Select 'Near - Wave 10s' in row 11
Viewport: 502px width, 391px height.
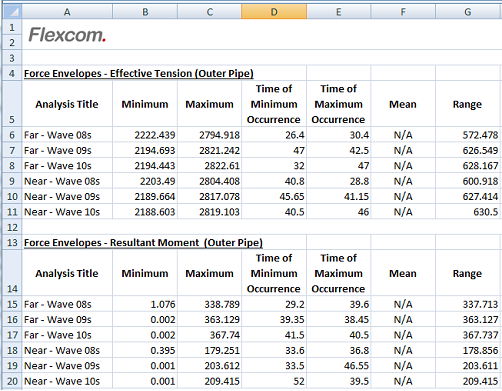(x=67, y=211)
